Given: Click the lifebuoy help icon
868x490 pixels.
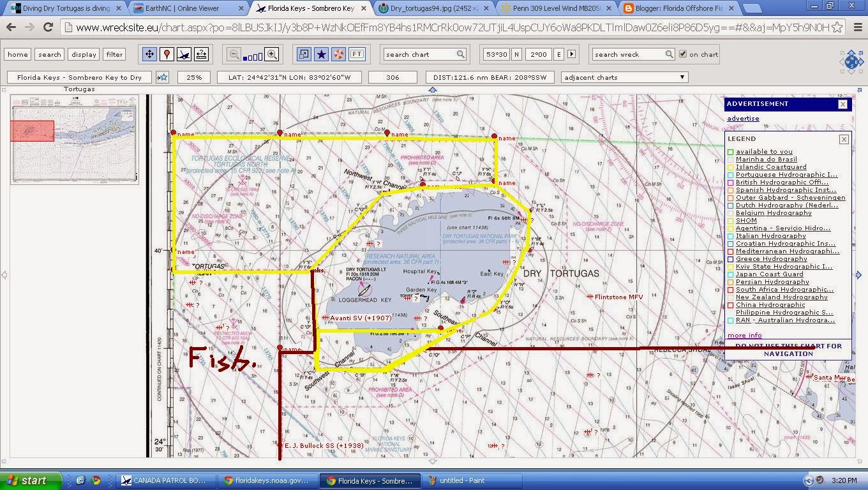Looking at the screenshot, I should pyautogui.click(x=338, y=54).
